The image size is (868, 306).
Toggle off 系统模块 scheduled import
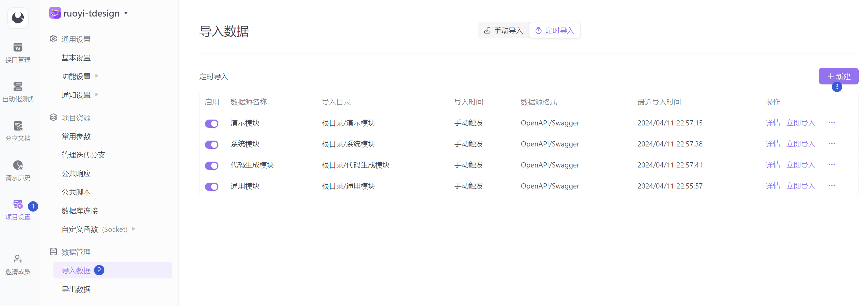(212, 144)
